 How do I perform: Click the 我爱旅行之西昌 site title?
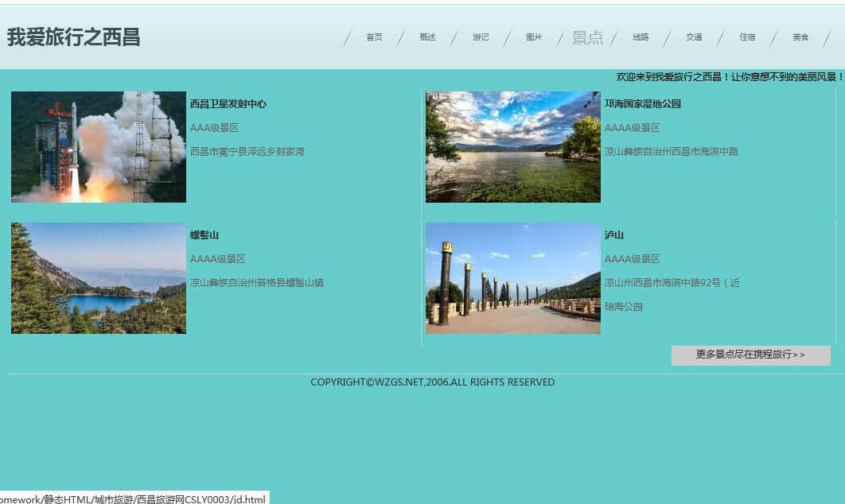(x=74, y=37)
